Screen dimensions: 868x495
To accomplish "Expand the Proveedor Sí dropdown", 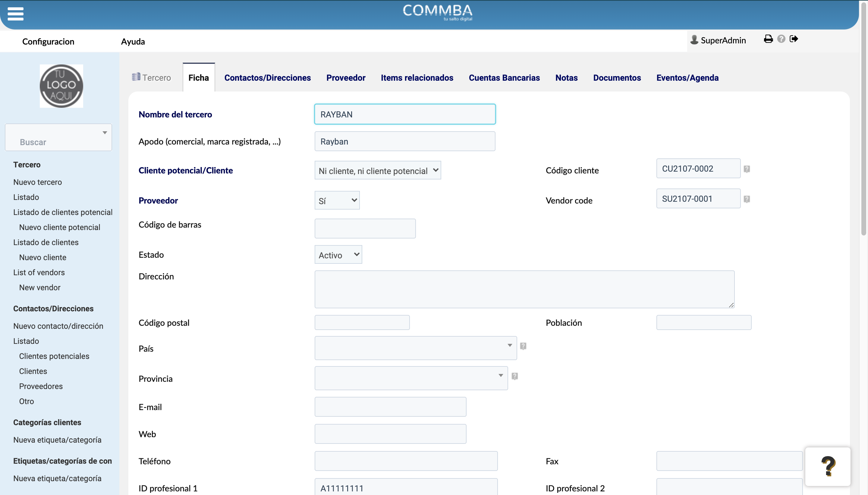I will click(x=337, y=200).
